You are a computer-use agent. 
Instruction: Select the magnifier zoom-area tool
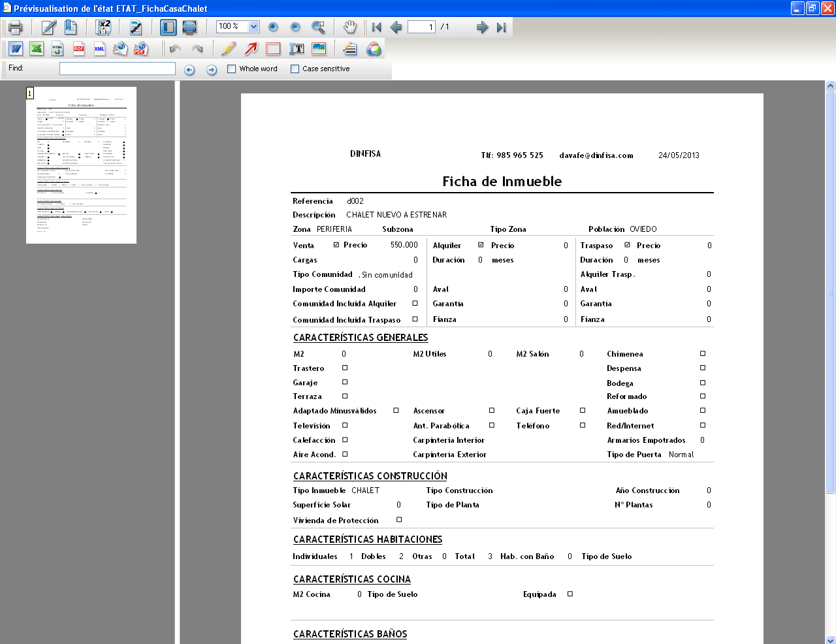(318, 27)
